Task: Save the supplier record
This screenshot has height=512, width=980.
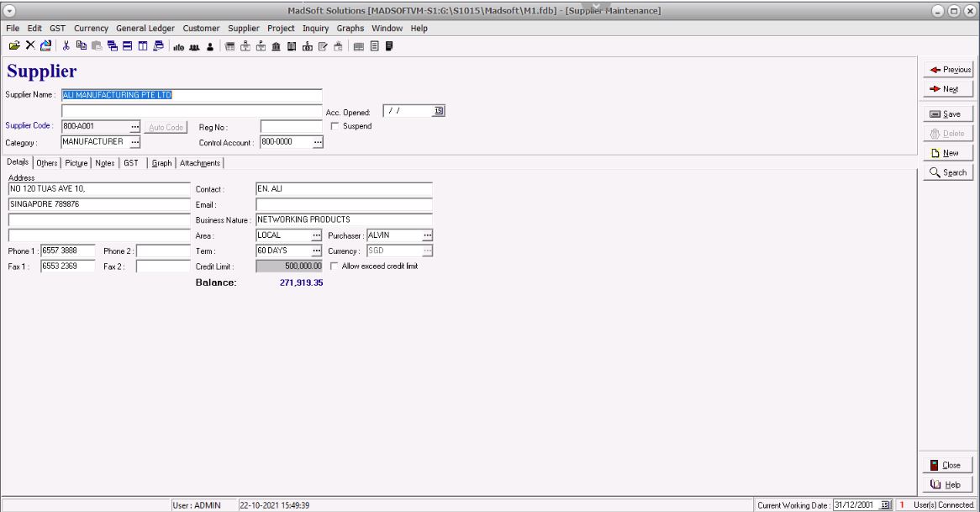Action: [949, 113]
